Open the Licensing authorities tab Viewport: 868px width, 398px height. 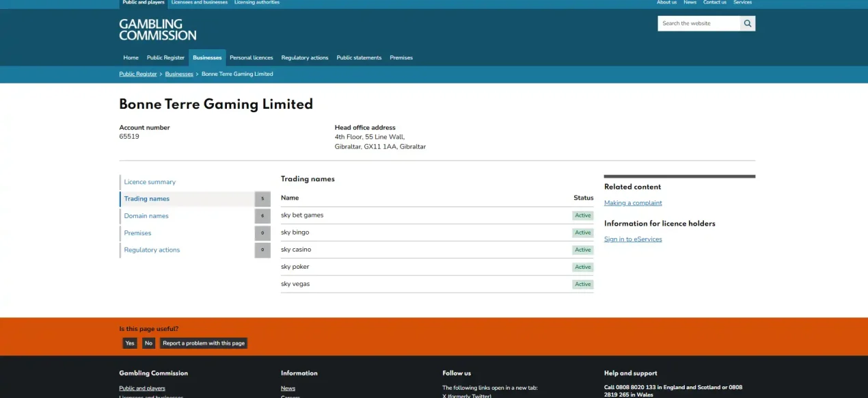tap(257, 3)
